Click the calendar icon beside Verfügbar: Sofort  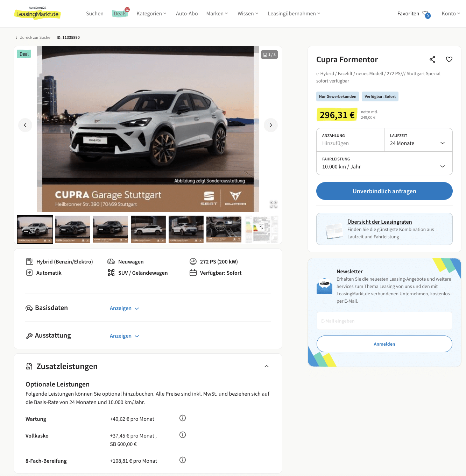[x=193, y=273]
